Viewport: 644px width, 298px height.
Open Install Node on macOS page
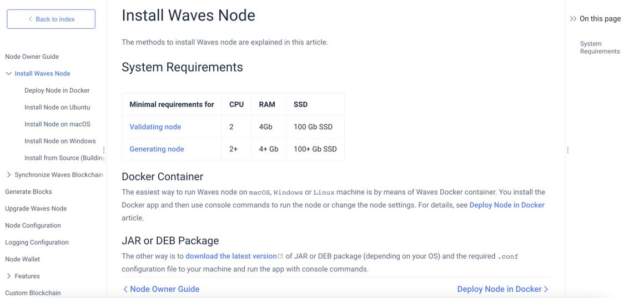pyautogui.click(x=57, y=124)
